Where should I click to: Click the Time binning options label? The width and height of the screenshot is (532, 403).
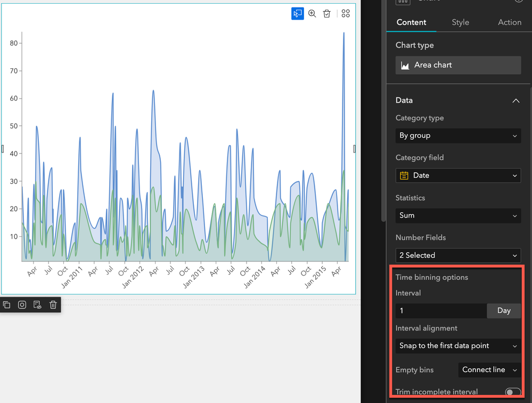(x=431, y=277)
